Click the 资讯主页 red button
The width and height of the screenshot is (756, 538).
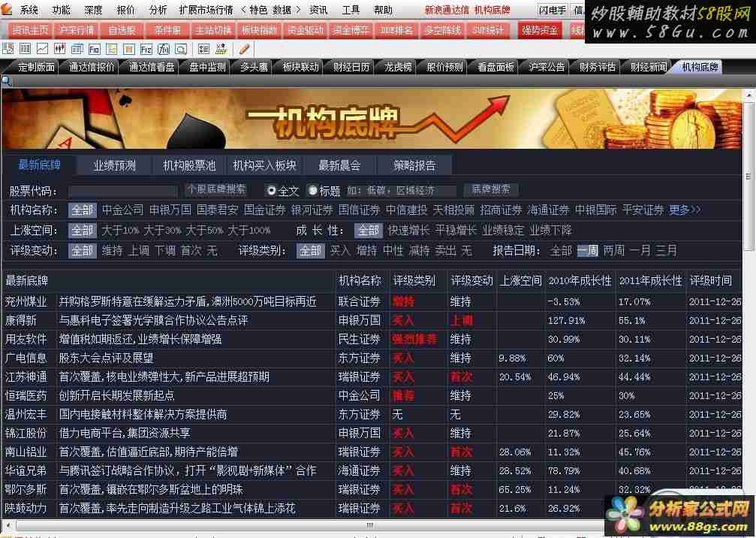click(x=30, y=30)
